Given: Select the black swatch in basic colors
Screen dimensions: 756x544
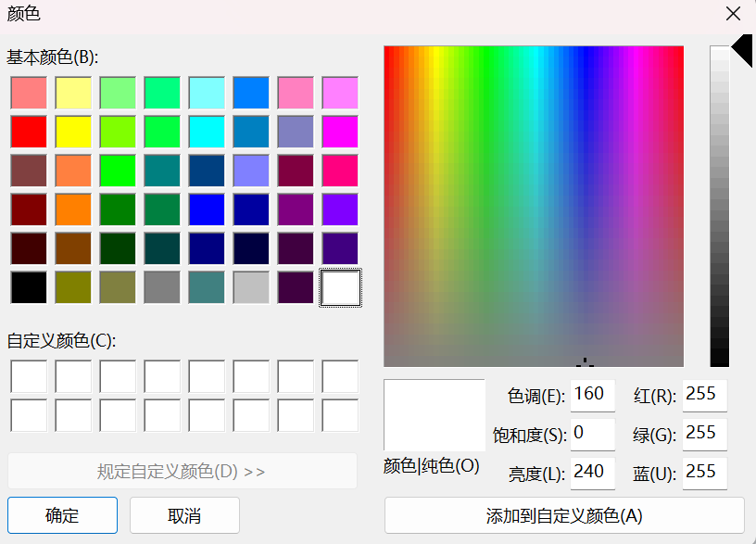Looking at the screenshot, I should coord(28,288).
